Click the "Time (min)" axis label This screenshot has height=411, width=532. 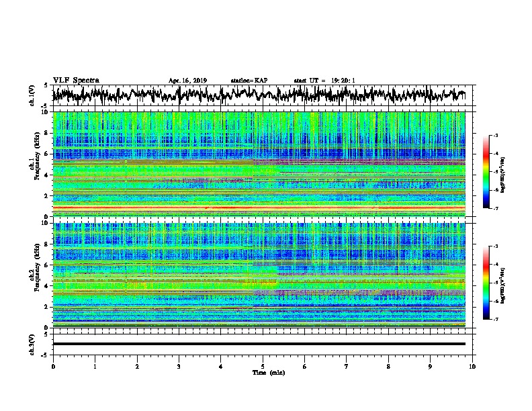click(269, 373)
